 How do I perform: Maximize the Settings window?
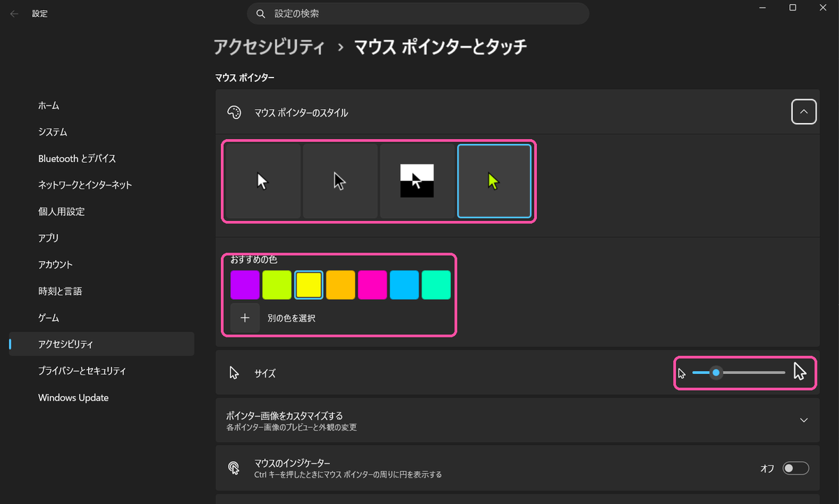click(793, 7)
